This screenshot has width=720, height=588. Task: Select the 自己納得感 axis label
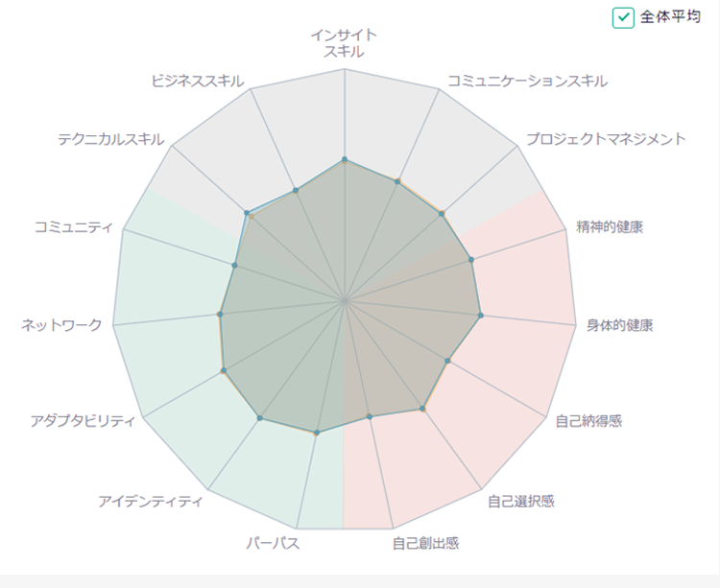pyautogui.click(x=588, y=420)
